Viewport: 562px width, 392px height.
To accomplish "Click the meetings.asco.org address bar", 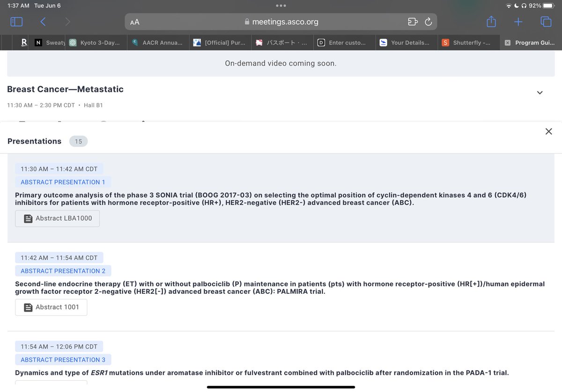I will (281, 22).
